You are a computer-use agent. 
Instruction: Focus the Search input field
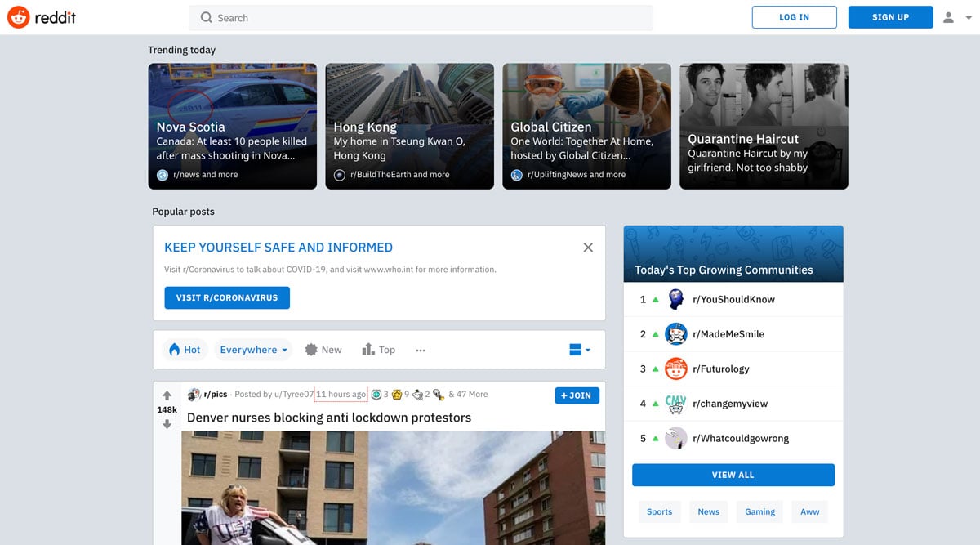tap(421, 18)
